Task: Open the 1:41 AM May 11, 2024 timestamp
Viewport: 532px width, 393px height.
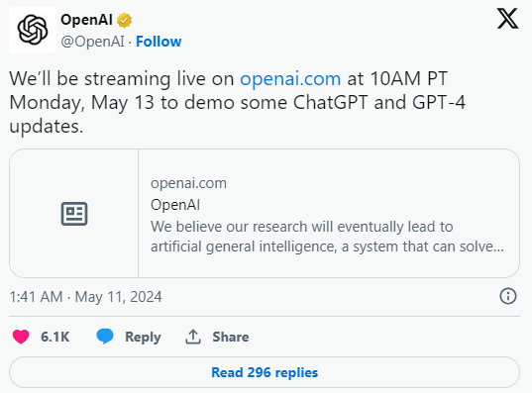Action: pyautogui.click(x=85, y=297)
